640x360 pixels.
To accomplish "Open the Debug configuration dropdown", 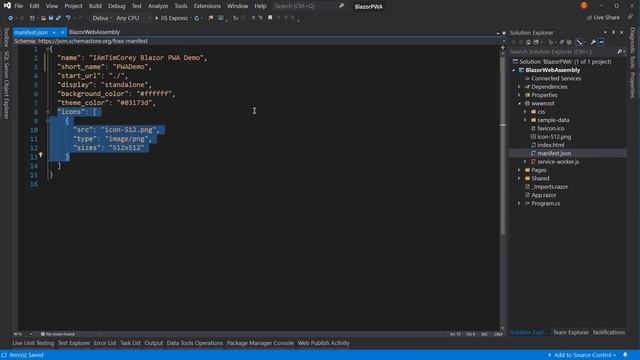I will [102, 18].
